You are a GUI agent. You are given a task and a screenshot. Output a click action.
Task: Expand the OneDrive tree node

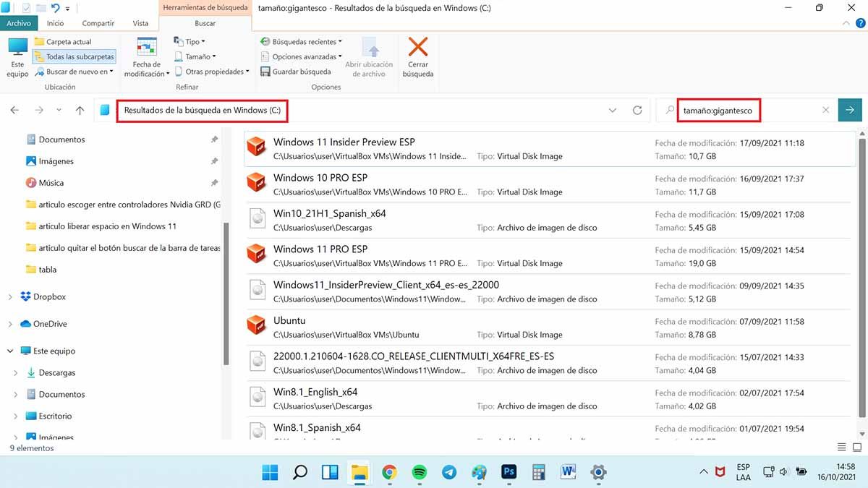[x=10, y=324]
